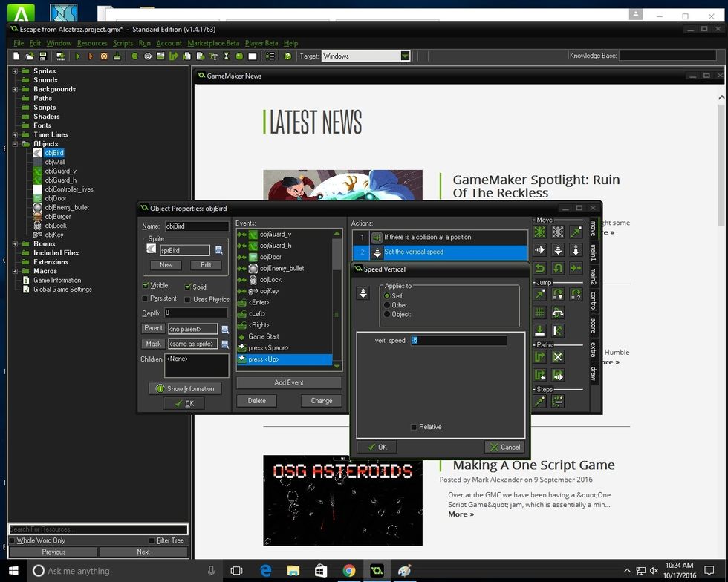Select the Other radio button
The width and height of the screenshot is (728, 582).
(x=387, y=305)
